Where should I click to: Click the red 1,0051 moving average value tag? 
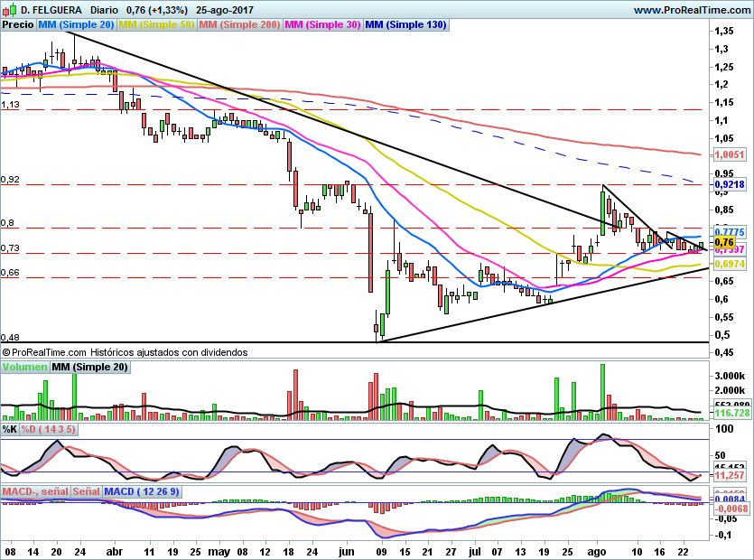[728, 154]
